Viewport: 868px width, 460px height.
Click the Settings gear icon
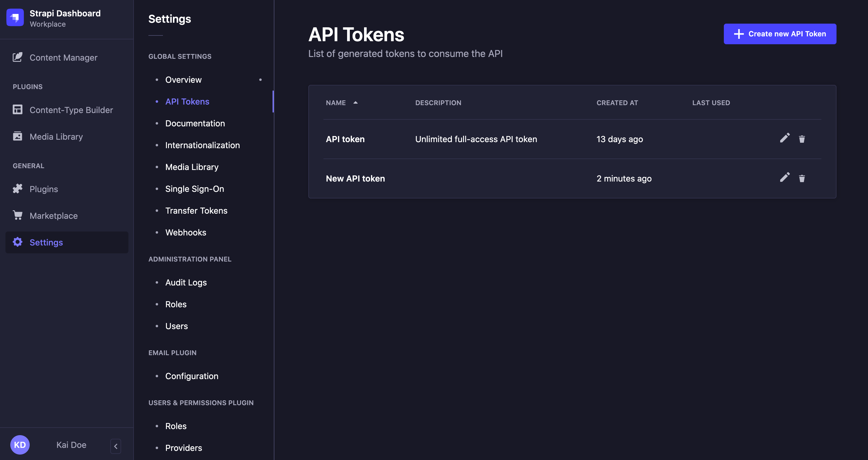(18, 242)
